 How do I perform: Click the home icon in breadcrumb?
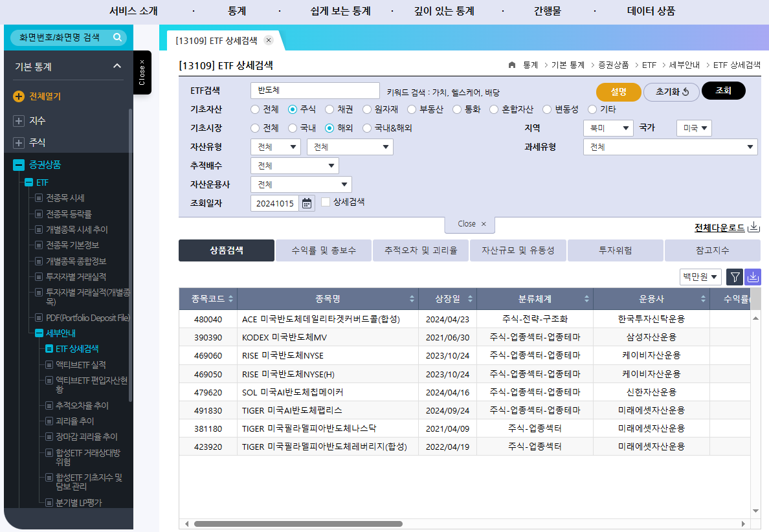click(512, 65)
